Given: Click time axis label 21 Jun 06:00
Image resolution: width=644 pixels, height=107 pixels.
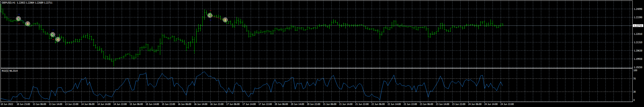Looking at the screenshot, I should pos(330,104).
